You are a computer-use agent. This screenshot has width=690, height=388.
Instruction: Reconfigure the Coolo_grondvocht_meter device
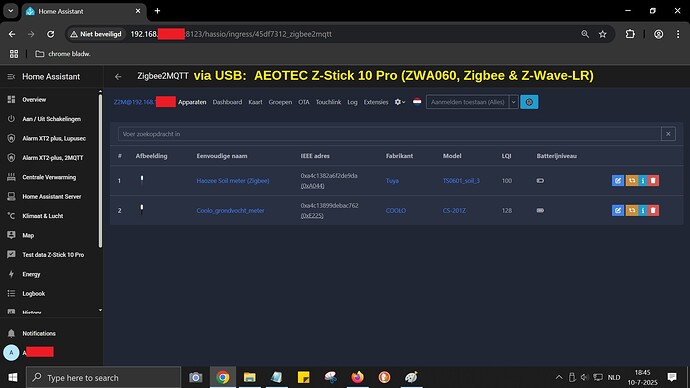(632, 210)
